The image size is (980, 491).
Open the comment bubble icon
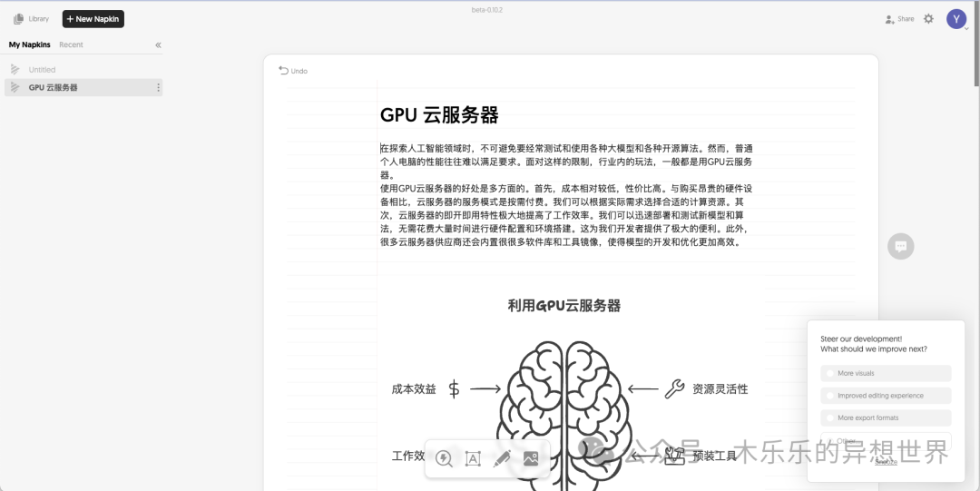(901, 247)
